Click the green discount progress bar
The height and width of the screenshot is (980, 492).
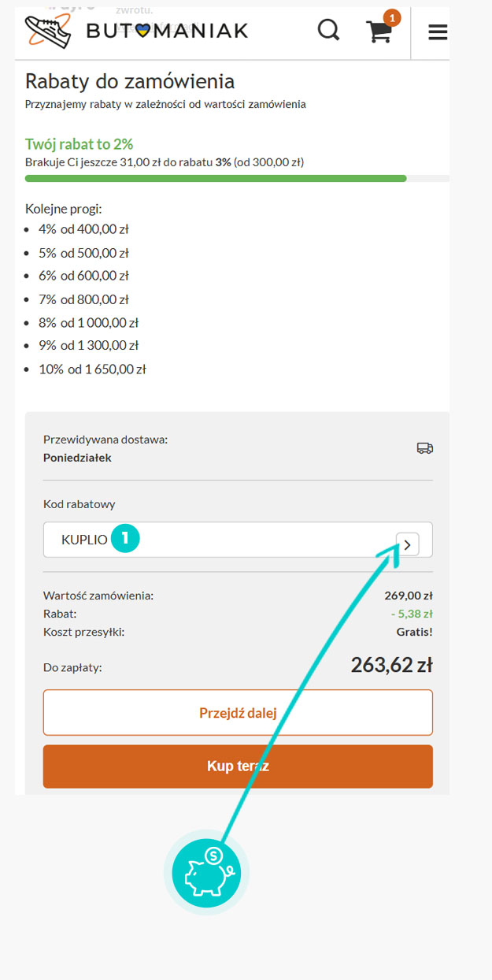click(x=216, y=179)
